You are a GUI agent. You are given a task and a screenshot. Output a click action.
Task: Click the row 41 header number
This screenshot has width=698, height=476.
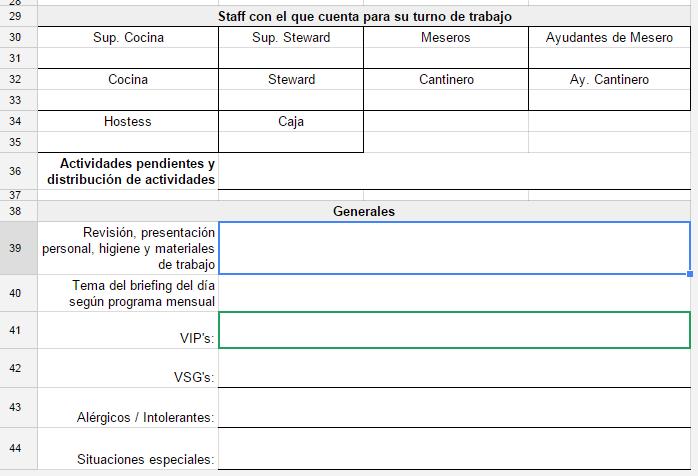tap(15, 330)
